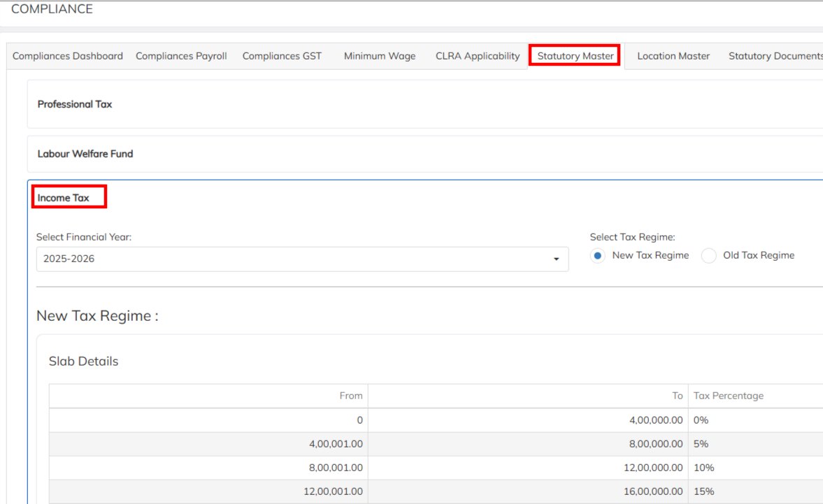Expand the Professional Tax section

pos(75,104)
